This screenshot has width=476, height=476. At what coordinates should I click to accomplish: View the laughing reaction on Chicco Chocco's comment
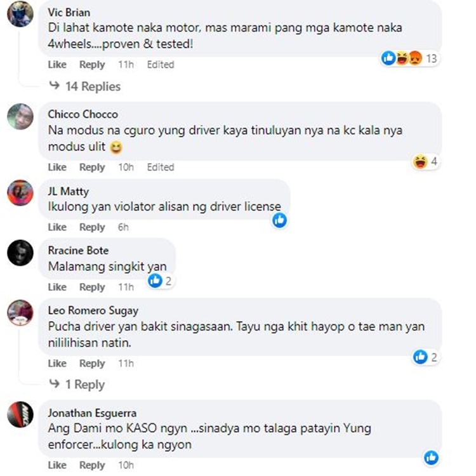tap(425, 161)
